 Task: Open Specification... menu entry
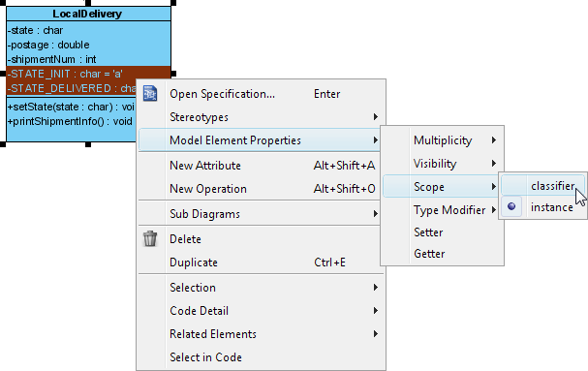(261, 94)
